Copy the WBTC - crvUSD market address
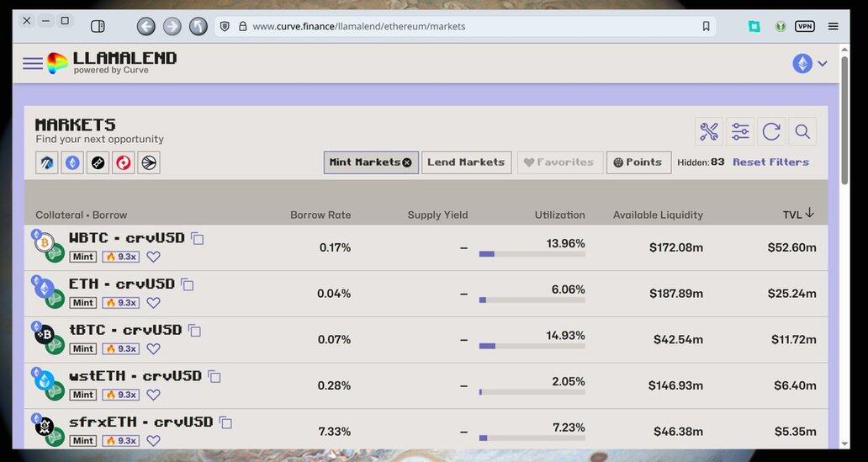 click(198, 239)
